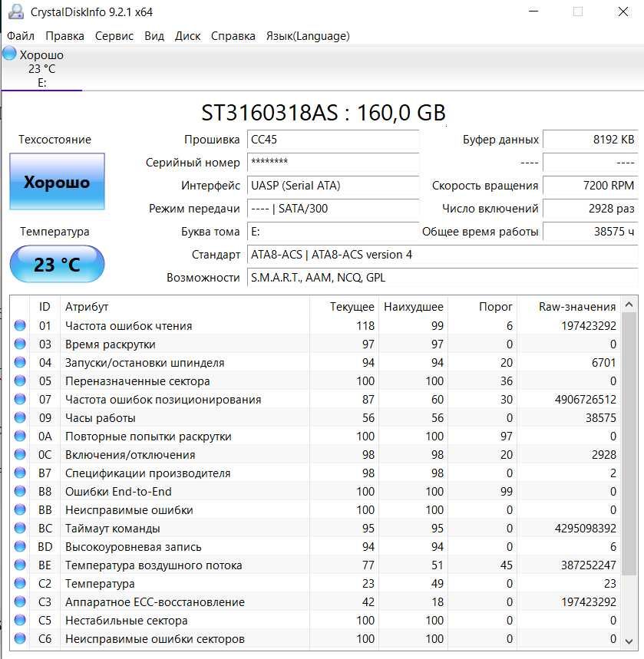644x659 pixels.
Task: Minimize the CrystalDiskInfo window
Action: pos(533,12)
